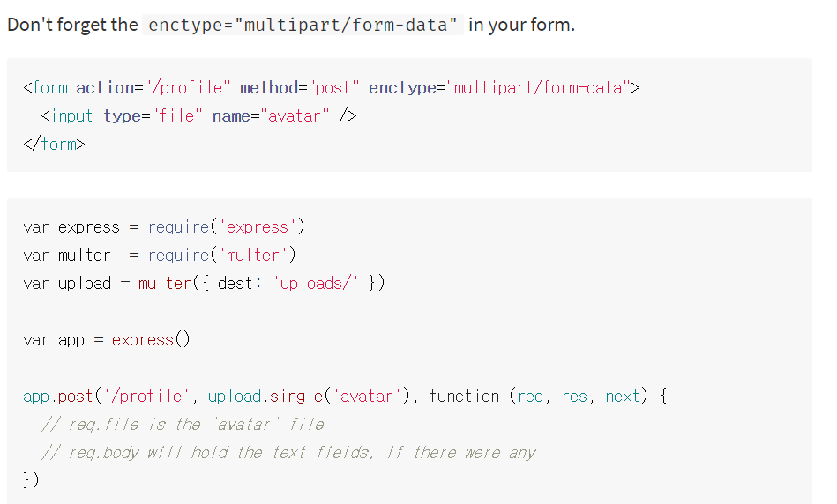Click the closing form tag
Screen dimensions: 837x504
pyautogui.click(x=54, y=144)
